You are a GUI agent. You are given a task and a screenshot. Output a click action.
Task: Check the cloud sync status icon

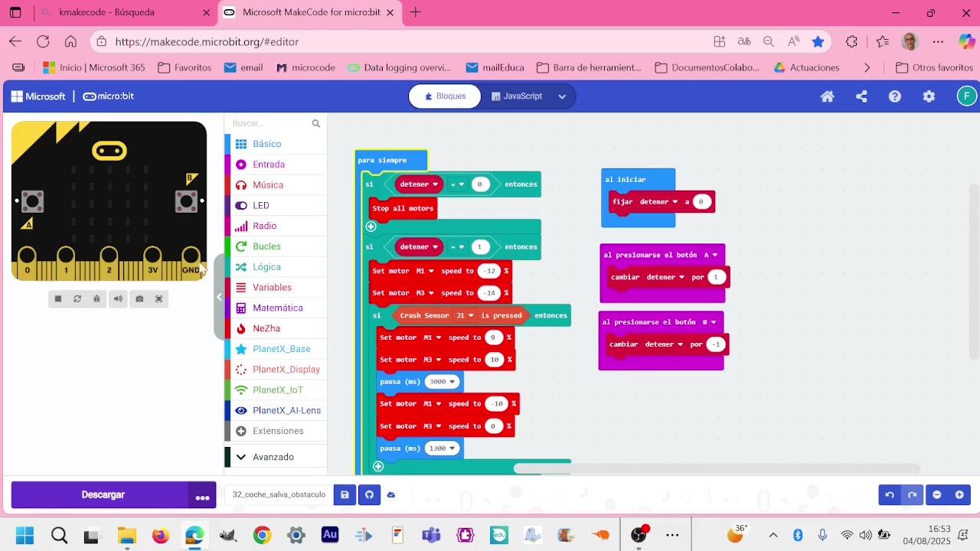pos(390,495)
